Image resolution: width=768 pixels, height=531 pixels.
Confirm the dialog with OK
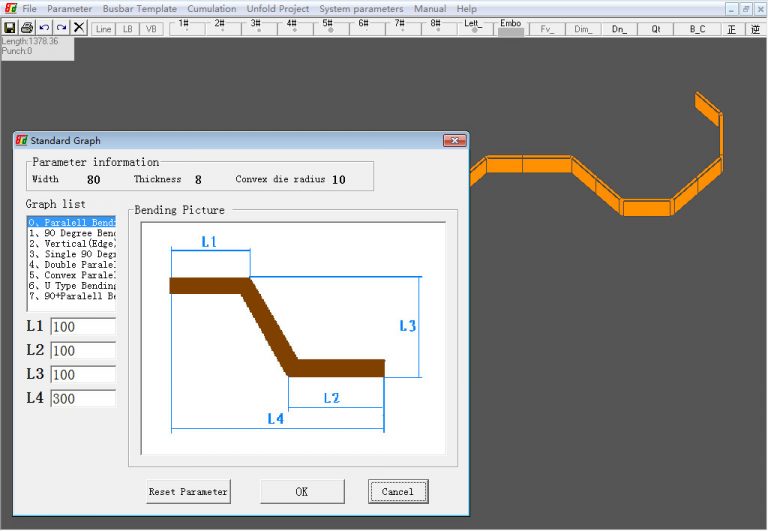(x=302, y=491)
